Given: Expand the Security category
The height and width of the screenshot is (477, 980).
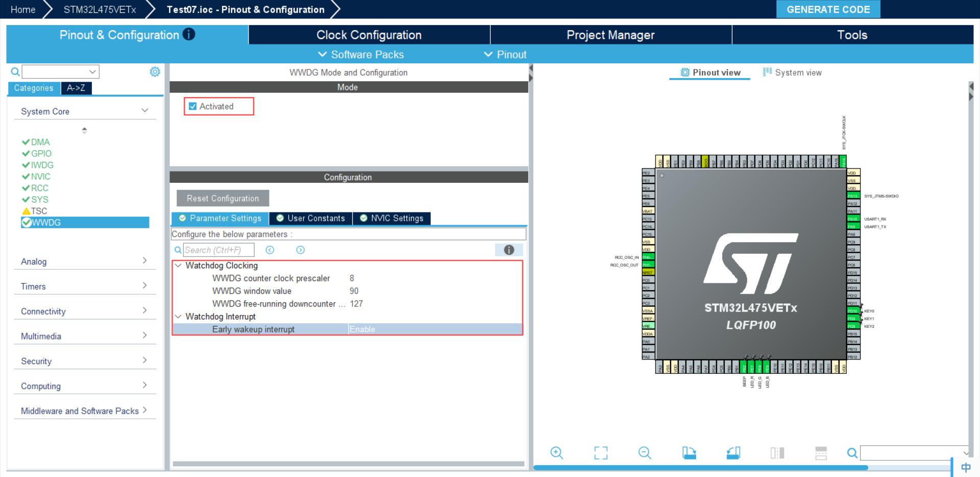Looking at the screenshot, I should (x=145, y=361).
